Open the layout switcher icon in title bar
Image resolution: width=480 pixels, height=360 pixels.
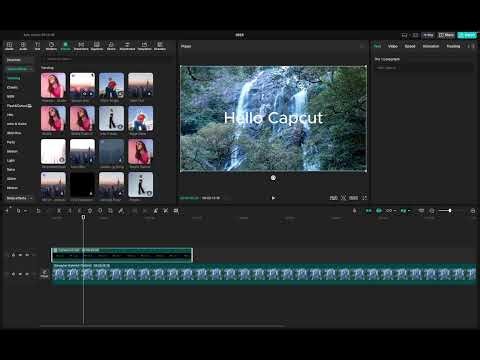[415, 35]
